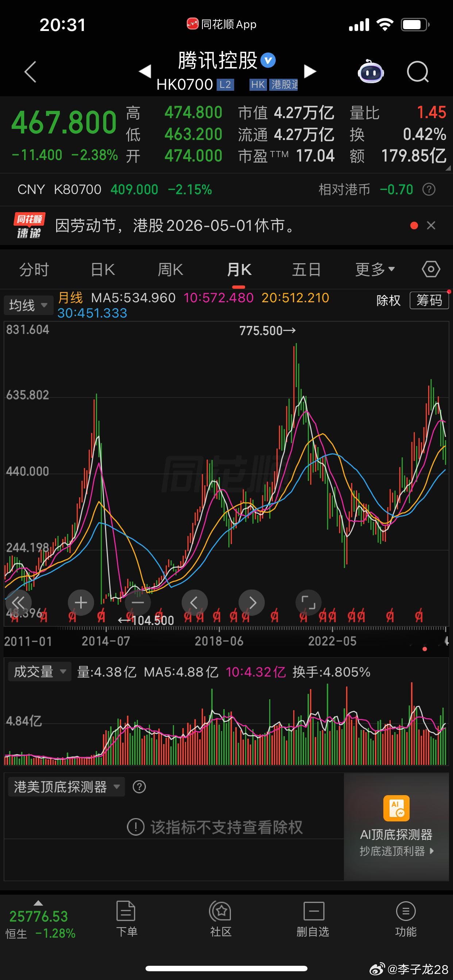Expand the 恒生 index bar arrow
This screenshot has width=453, height=980.
(38, 903)
